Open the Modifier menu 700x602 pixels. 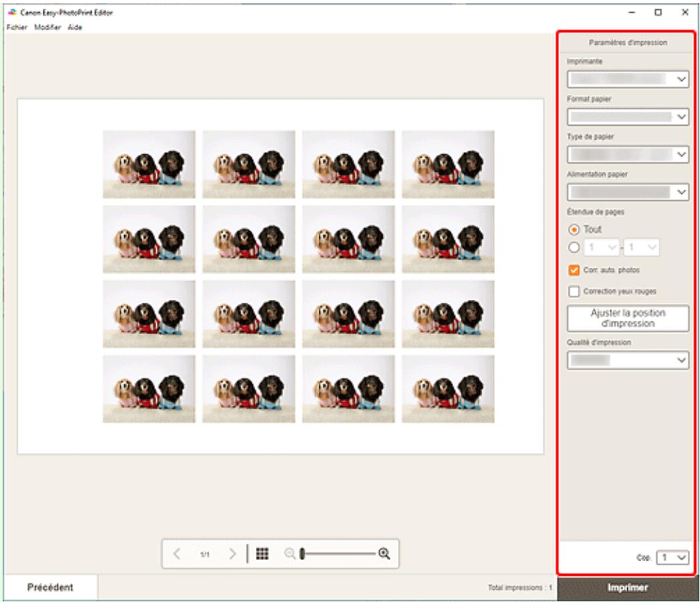(x=47, y=27)
